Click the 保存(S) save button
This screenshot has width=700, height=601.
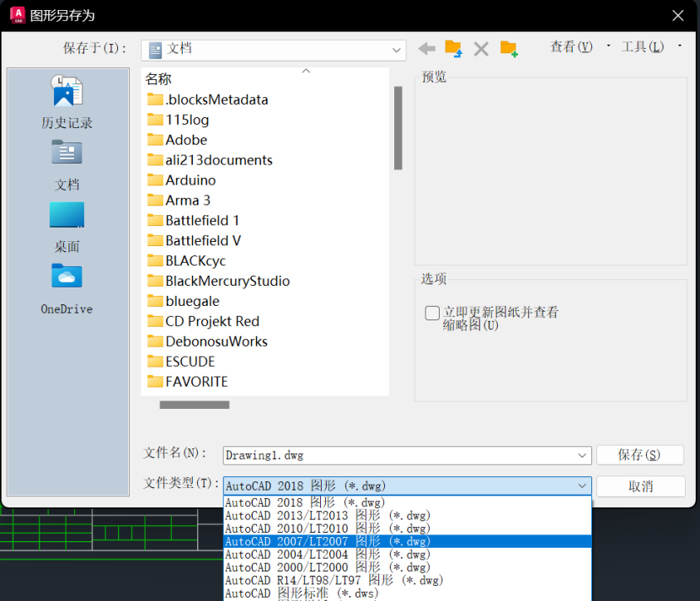[x=639, y=455]
